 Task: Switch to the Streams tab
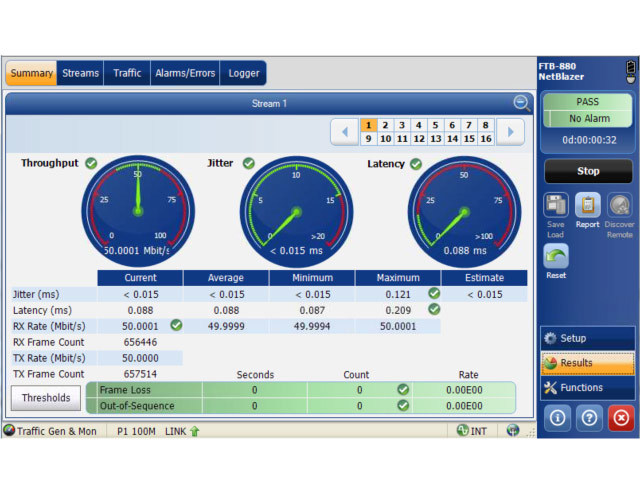pyautogui.click(x=80, y=73)
